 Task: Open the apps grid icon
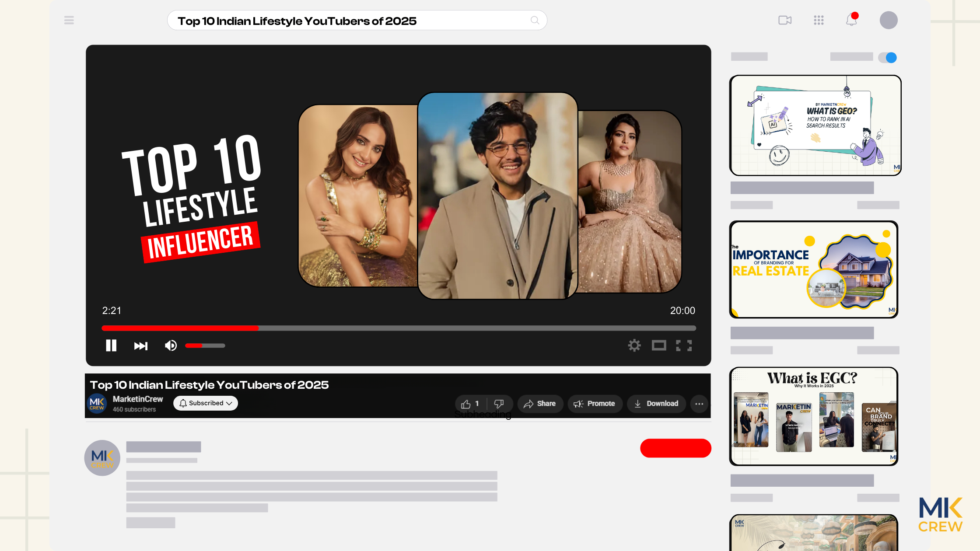819,20
